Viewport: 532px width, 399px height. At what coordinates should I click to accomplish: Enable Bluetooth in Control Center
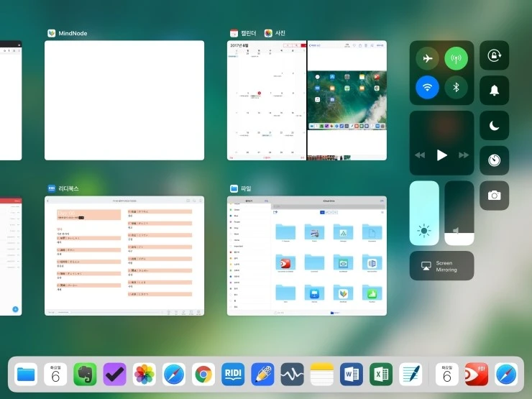point(456,87)
